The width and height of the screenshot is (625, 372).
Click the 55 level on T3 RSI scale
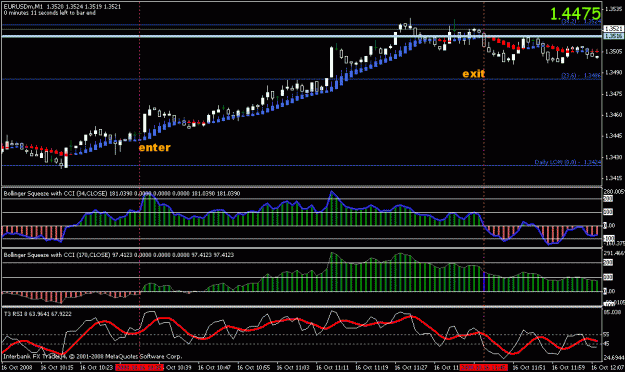pos(606,335)
